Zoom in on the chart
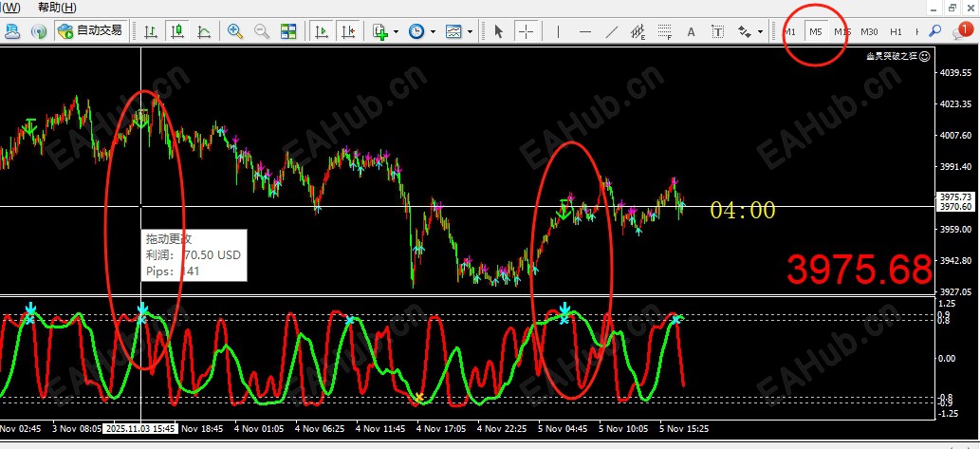980x449 pixels. point(235,31)
